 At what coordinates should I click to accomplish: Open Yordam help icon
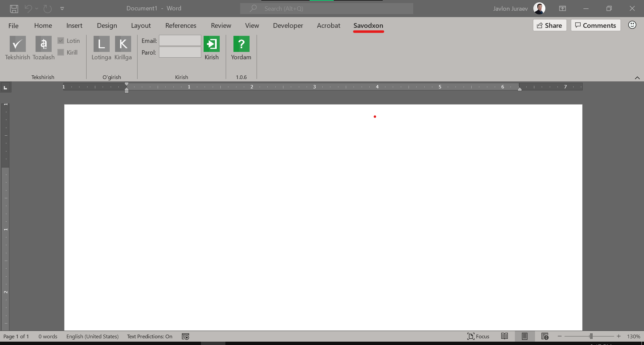click(x=241, y=44)
